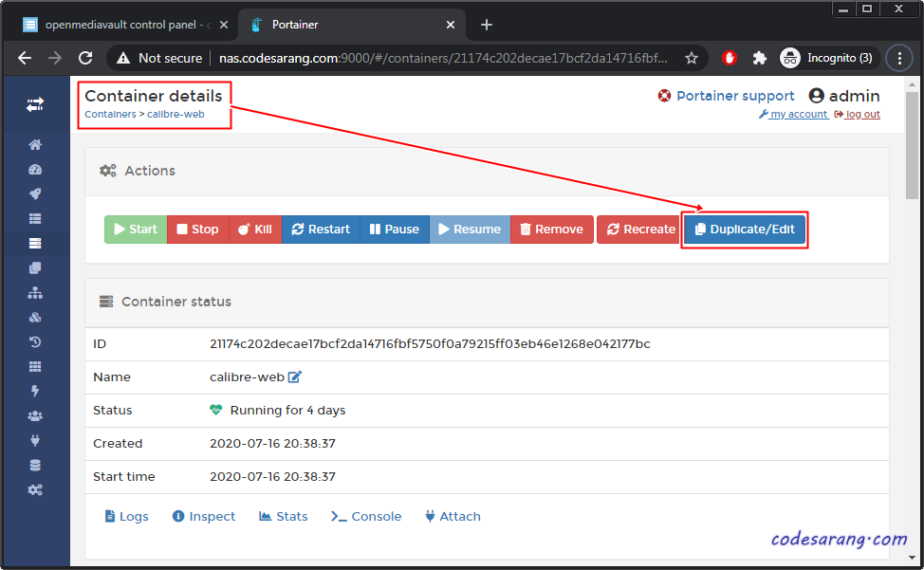Open App Templates rocket icon in sidebar
This screenshot has height=570, width=924.
point(35,193)
